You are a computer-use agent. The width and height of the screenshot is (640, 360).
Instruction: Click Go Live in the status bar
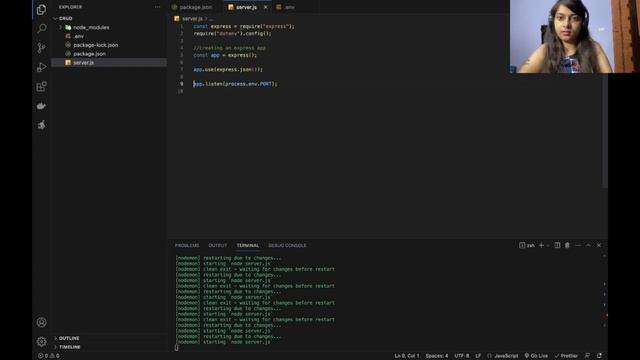point(536,356)
